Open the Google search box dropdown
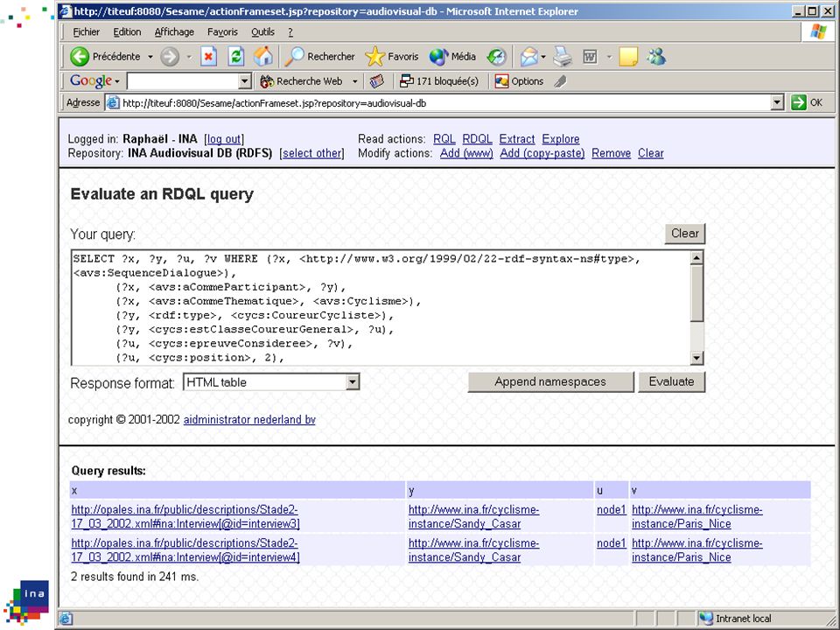 pos(244,81)
